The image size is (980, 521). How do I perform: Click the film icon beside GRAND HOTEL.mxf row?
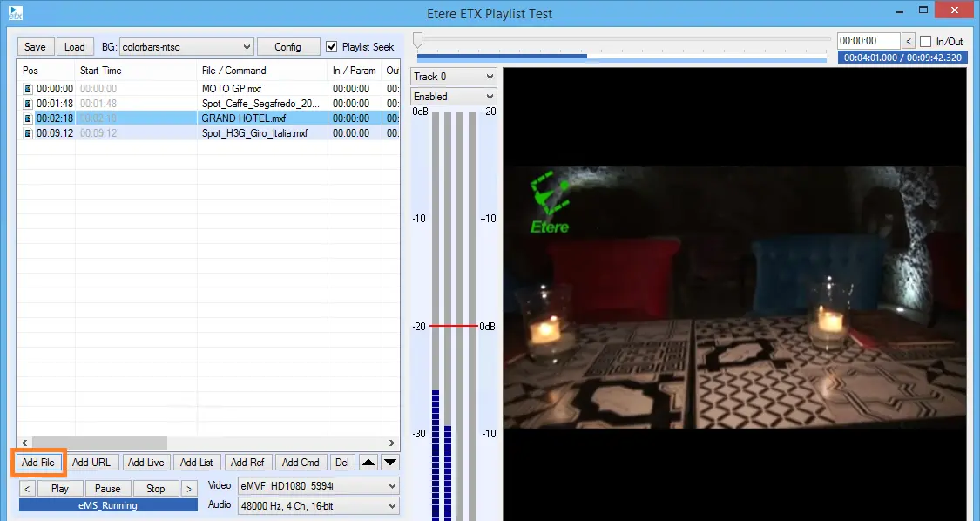[x=28, y=118]
